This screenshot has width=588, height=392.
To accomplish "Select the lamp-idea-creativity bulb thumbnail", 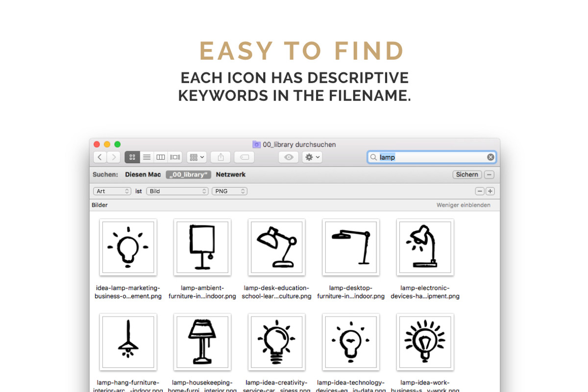I will [277, 342].
